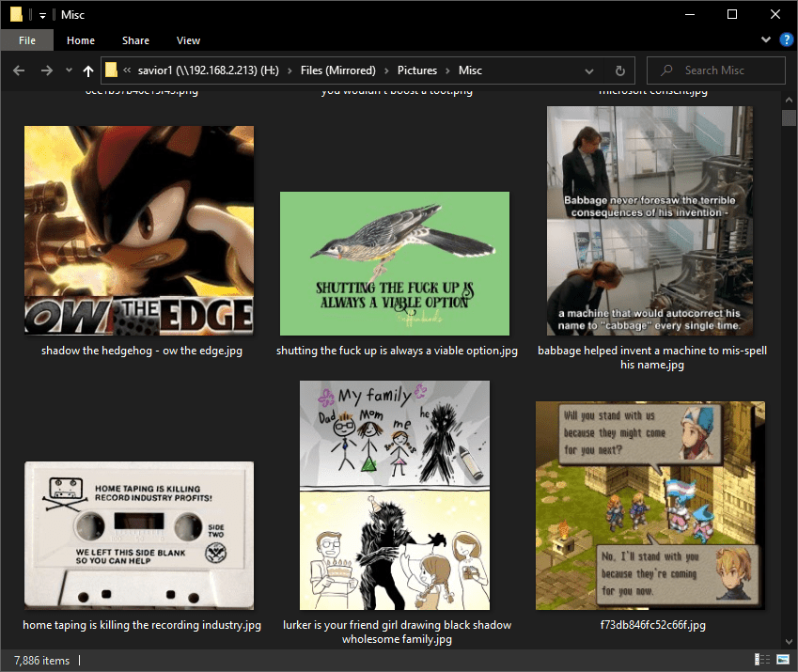
Task: Expand the ribbon with the chevron
Action: pyautogui.click(x=766, y=40)
